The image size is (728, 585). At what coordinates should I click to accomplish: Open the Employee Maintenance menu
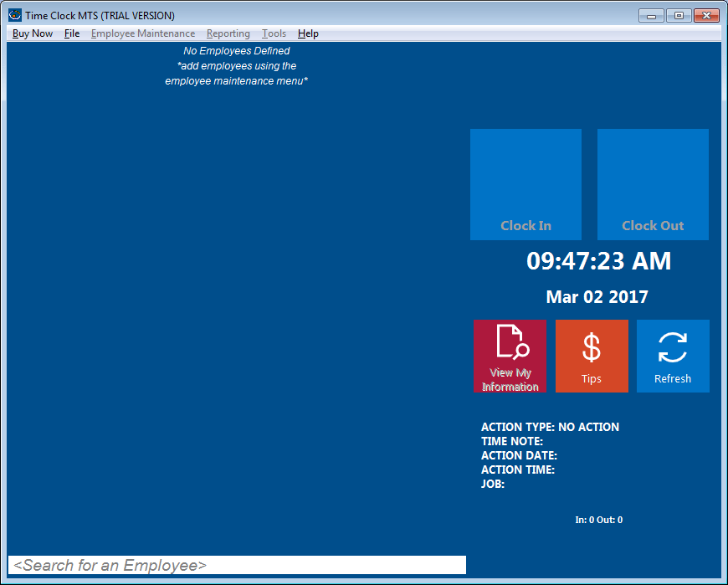[143, 33]
